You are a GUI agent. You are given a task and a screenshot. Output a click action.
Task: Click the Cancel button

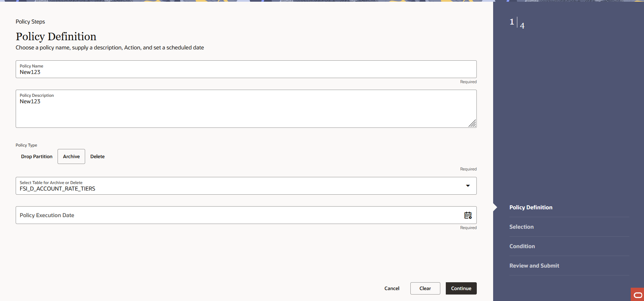(392, 288)
